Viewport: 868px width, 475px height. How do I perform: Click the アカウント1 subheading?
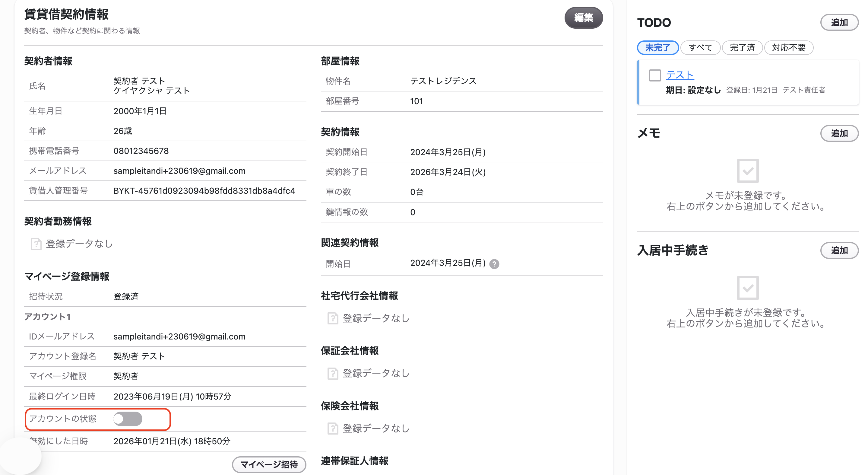click(x=47, y=317)
